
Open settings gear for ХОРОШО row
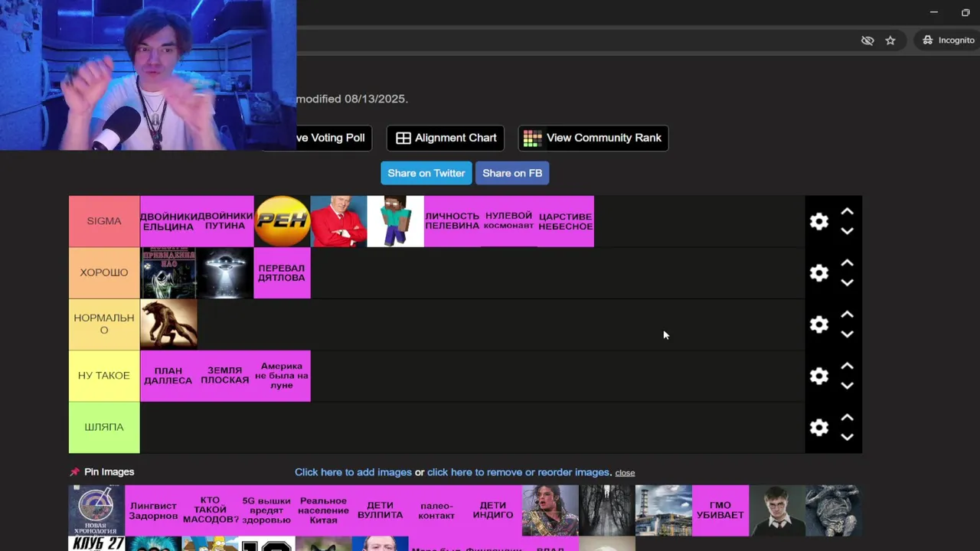click(819, 273)
